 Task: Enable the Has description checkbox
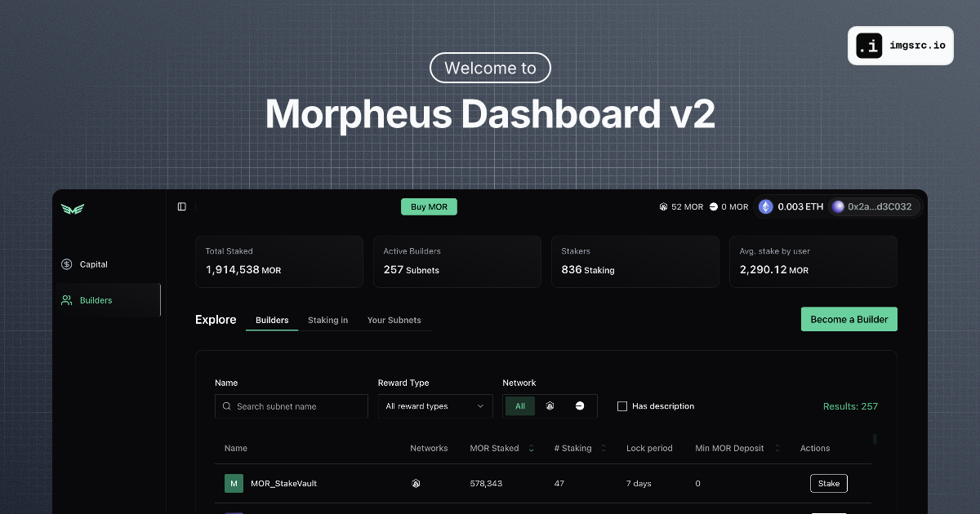(x=621, y=405)
